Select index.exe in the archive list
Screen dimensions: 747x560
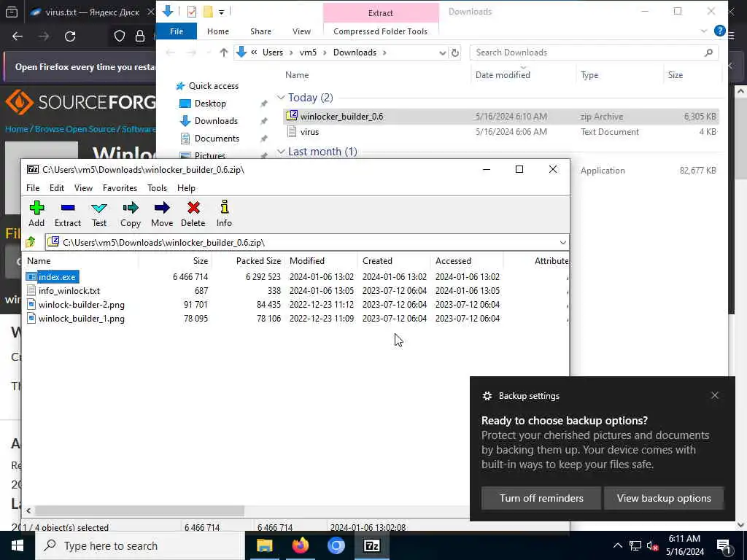click(57, 276)
